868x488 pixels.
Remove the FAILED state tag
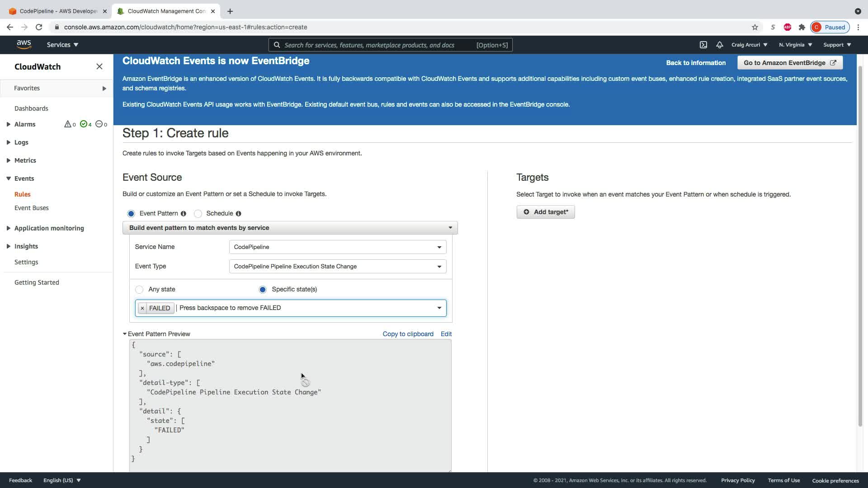tap(142, 308)
